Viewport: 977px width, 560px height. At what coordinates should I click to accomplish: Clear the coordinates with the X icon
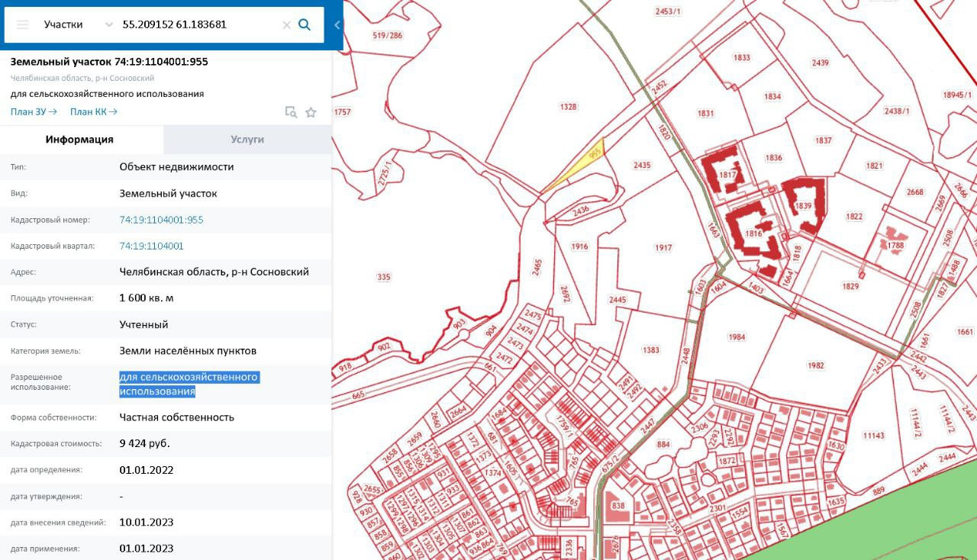(286, 24)
